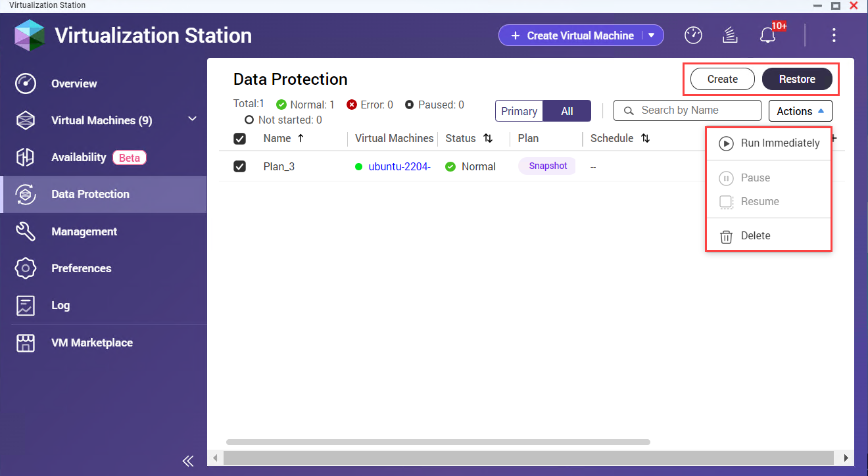Open the notifications bell icon
The width and height of the screenshot is (868, 476).
tap(767, 36)
